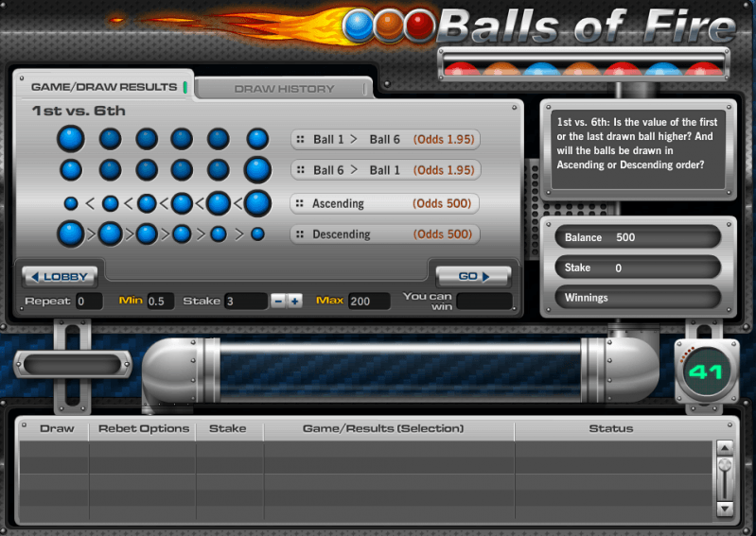Screen dimensions: 756x536
Task: Click the Winnings display
Action: click(638, 298)
